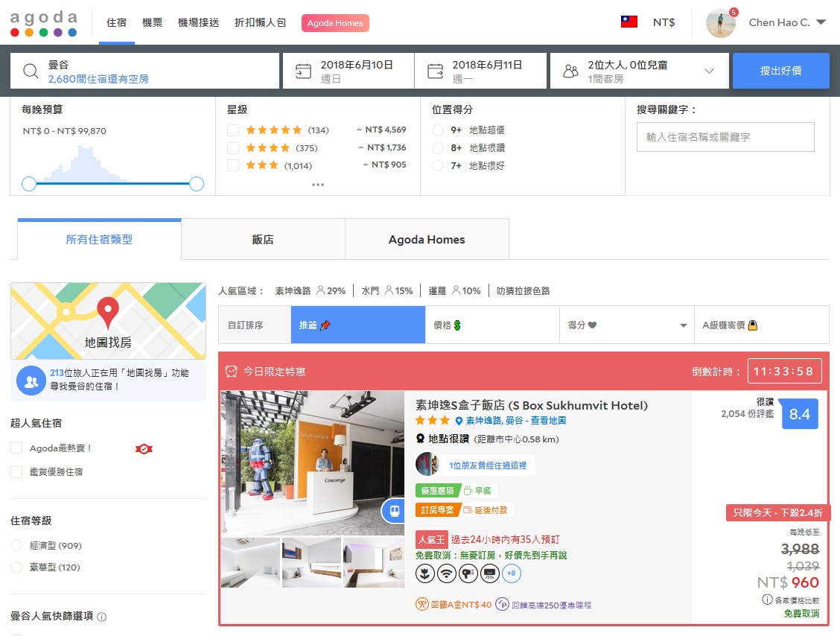The height and width of the screenshot is (636, 840).
Task: Check the 5-star rating filter
Action: point(233,130)
